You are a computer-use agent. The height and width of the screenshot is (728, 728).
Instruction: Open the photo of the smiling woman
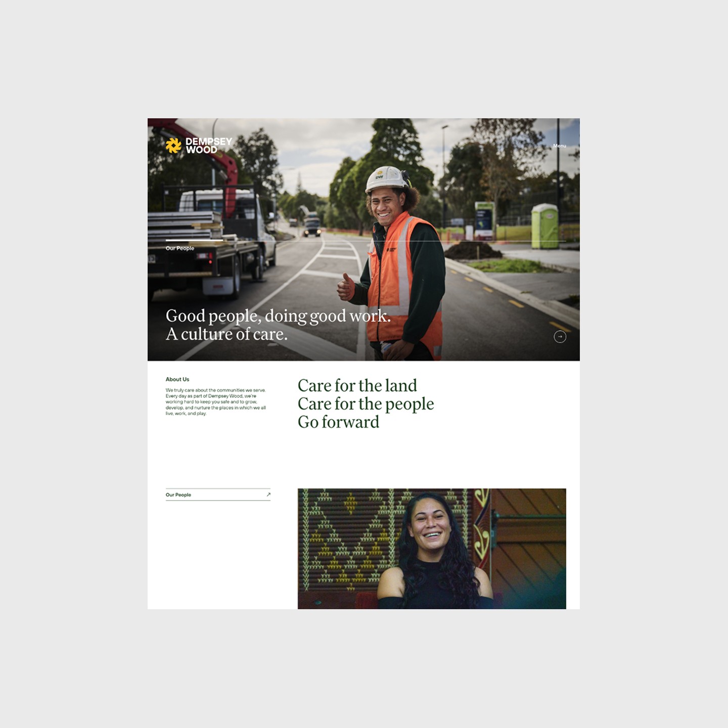click(x=432, y=549)
